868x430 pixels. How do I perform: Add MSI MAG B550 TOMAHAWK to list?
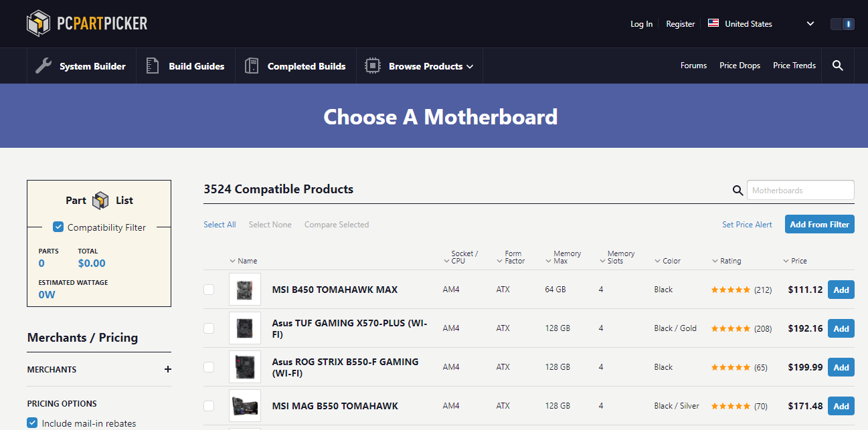click(841, 406)
